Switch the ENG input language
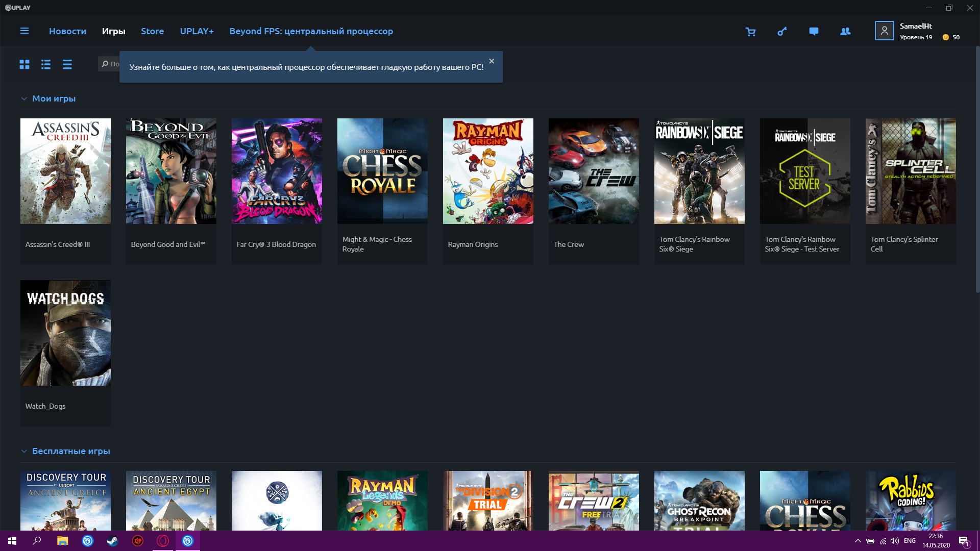980x551 pixels. [910, 541]
